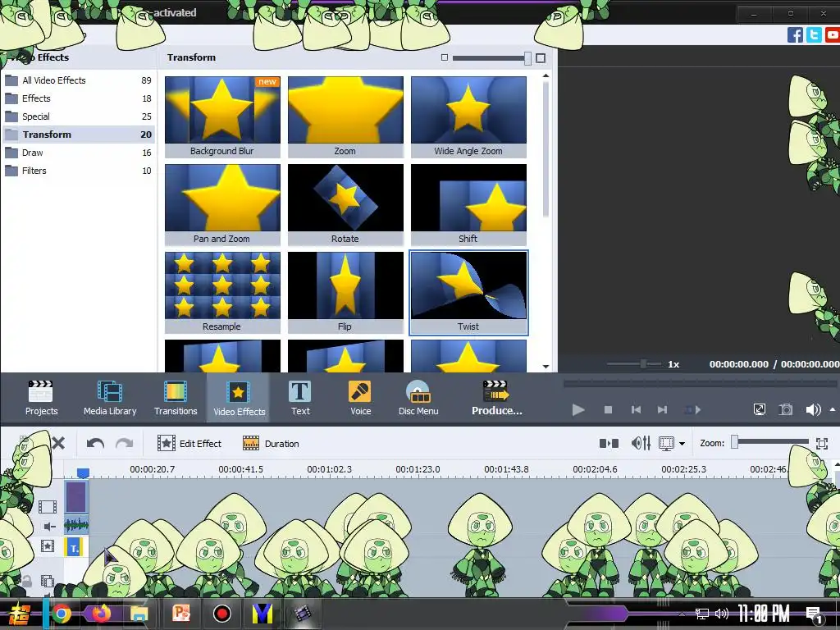The image size is (840, 630).
Task: Play the preview video
Action: click(578, 410)
